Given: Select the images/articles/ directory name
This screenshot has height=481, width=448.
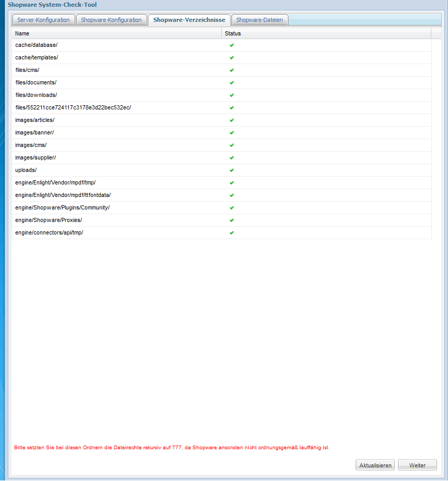Looking at the screenshot, I should [x=35, y=120].
